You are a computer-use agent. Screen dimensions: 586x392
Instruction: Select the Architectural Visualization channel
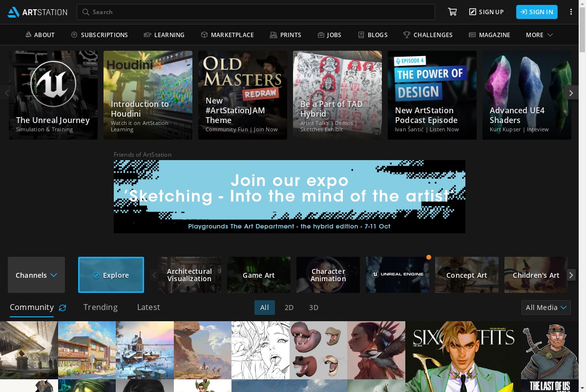[x=189, y=275]
